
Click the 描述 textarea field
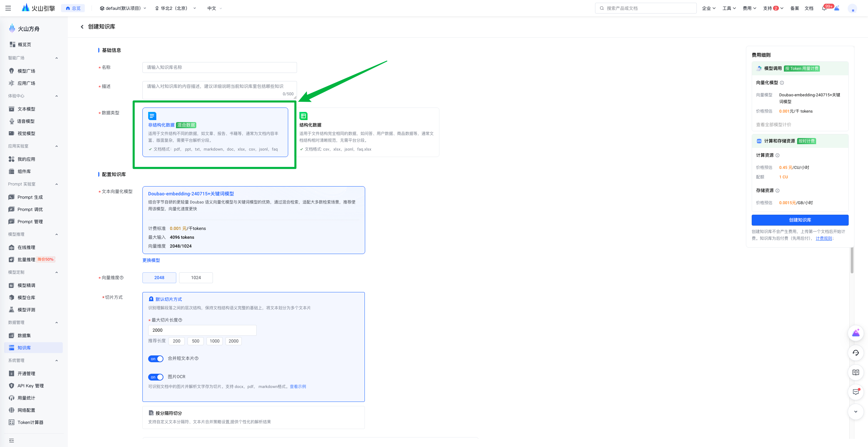point(220,90)
